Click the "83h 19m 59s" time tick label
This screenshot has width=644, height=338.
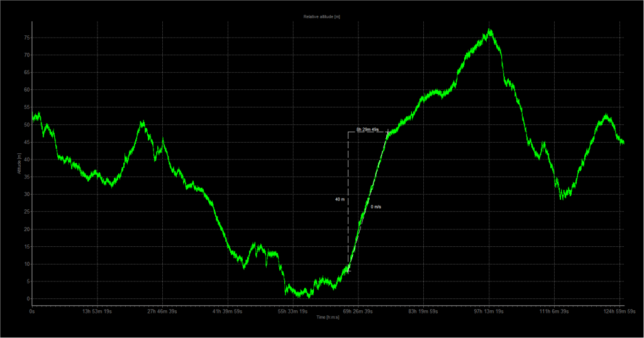point(424,310)
